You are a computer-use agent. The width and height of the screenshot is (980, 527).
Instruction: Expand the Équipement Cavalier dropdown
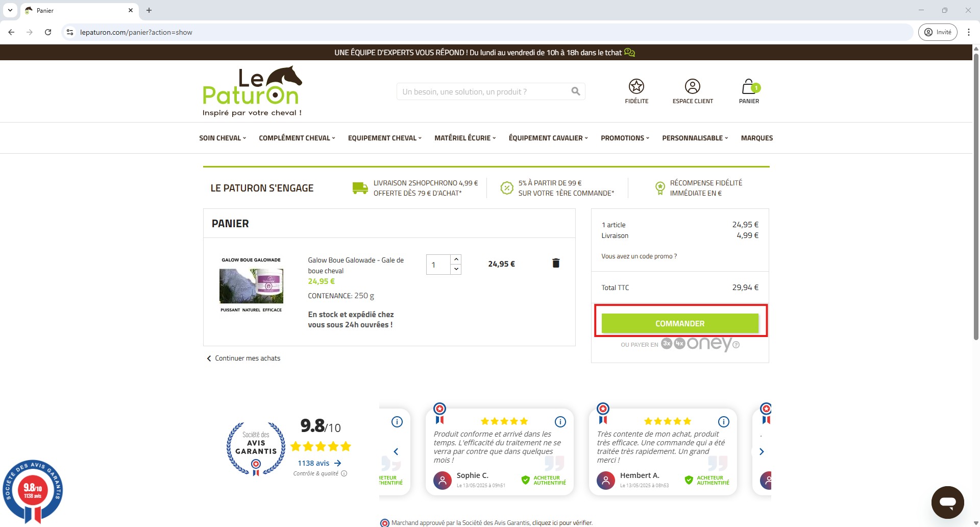click(x=548, y=138)
